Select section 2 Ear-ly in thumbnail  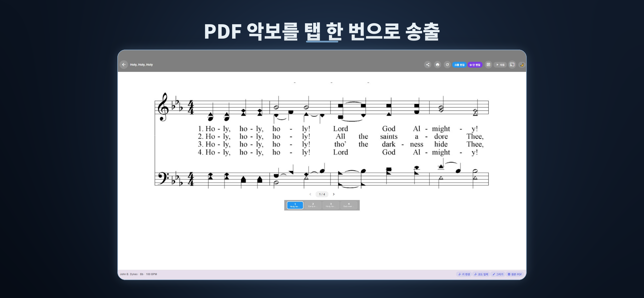pyautogui.click(x=313, y=205)
